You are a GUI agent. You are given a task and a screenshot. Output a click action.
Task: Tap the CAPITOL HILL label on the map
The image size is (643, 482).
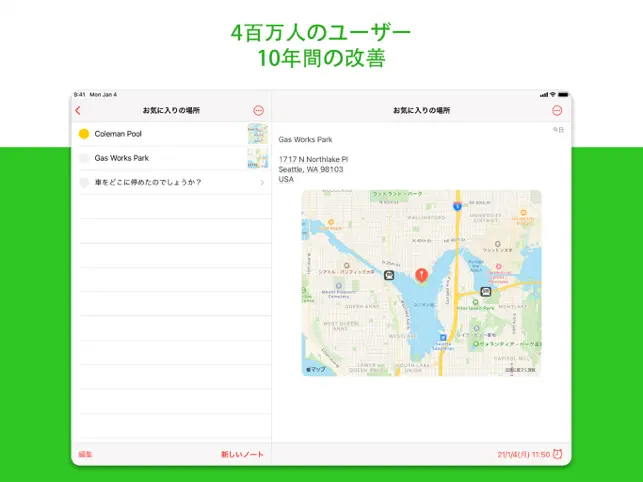pos(511,359)
